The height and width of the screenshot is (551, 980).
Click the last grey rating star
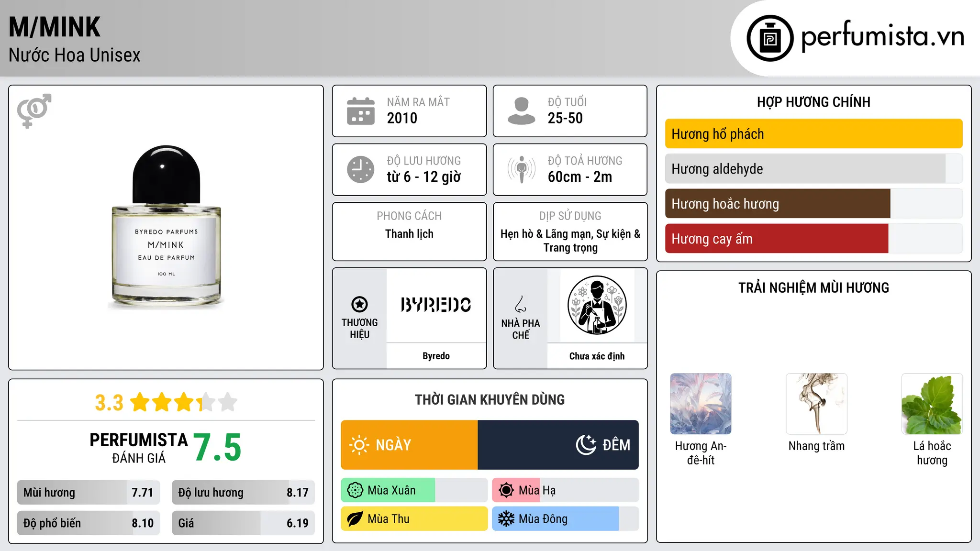tap(228, 402)
